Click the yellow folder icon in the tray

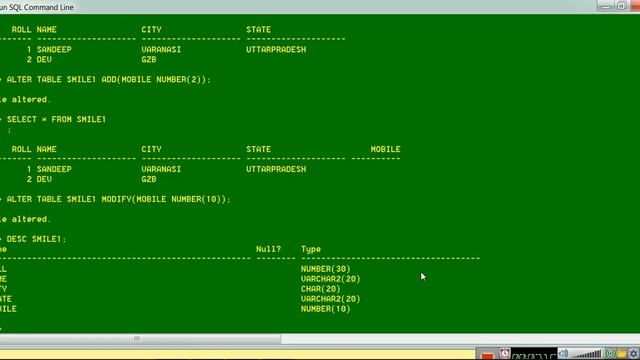coord(622,354)
